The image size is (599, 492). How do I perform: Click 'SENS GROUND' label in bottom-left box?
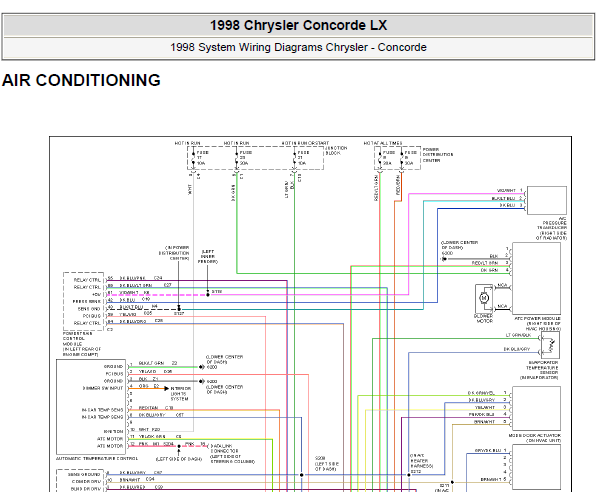pyautogui.click(x=84, y=474)
